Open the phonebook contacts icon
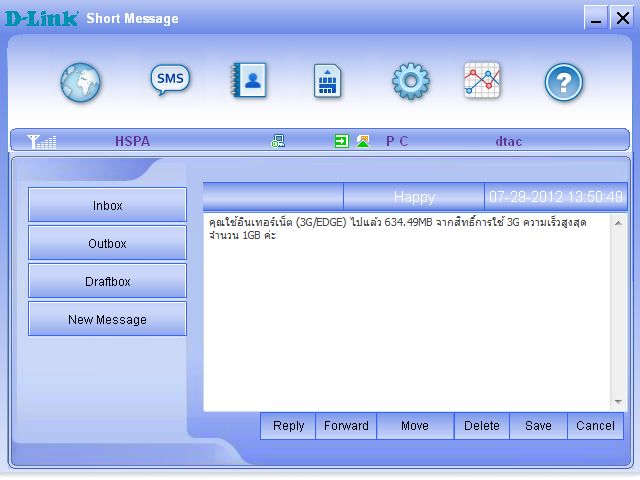The image size is (640, 480). [248, 80]
